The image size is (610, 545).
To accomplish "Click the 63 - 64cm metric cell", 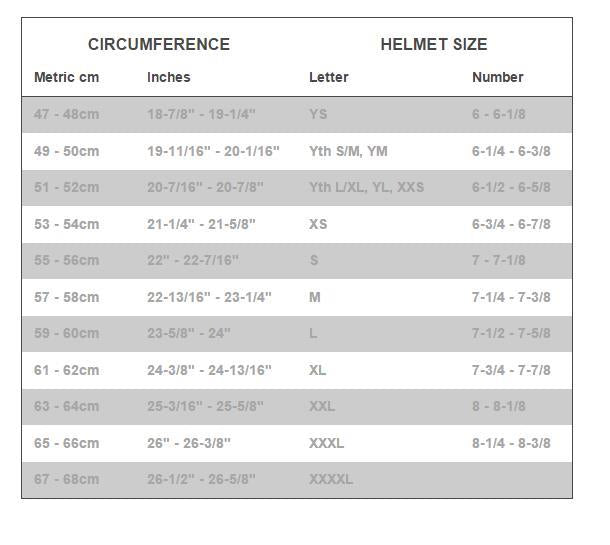I will (x=66, y=406).
